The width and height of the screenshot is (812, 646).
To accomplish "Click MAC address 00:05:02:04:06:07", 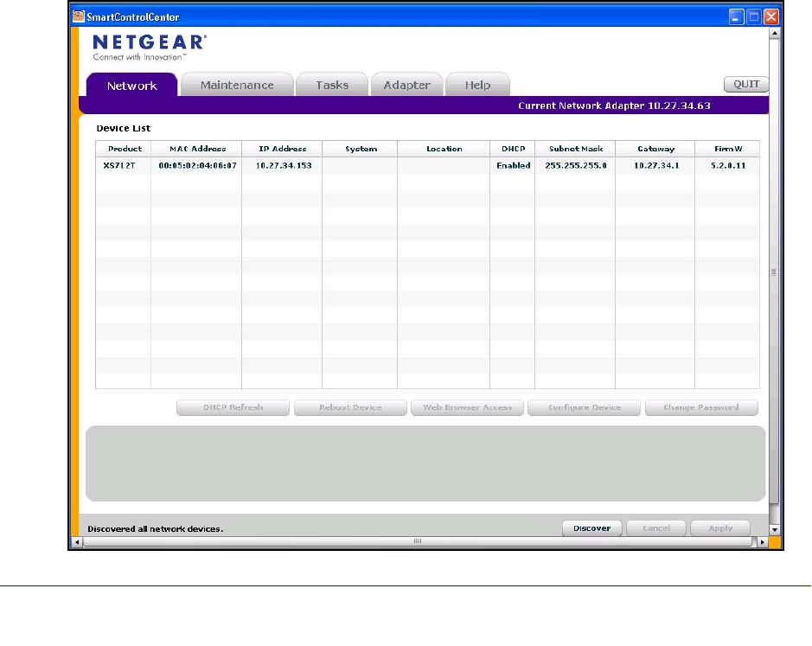I will 197,166.
